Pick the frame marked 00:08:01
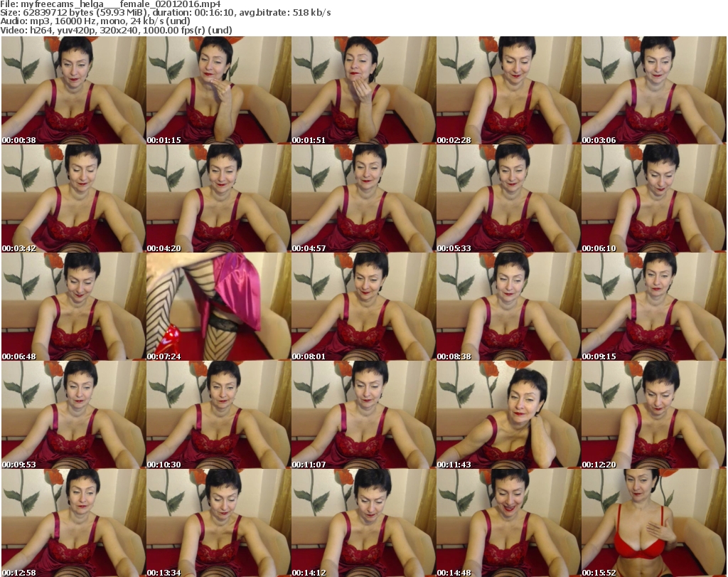This screenshot has width=728, height=577. [x=363, y=307]
